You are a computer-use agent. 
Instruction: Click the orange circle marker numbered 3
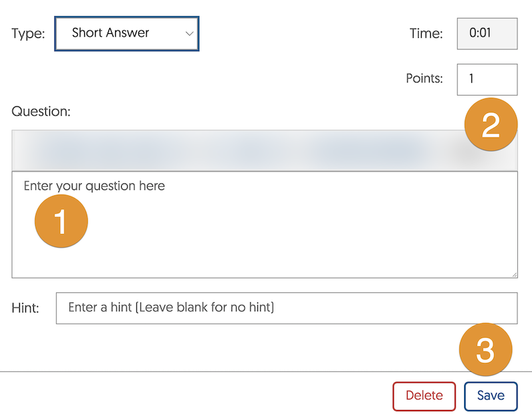click(x=485, y=350)
